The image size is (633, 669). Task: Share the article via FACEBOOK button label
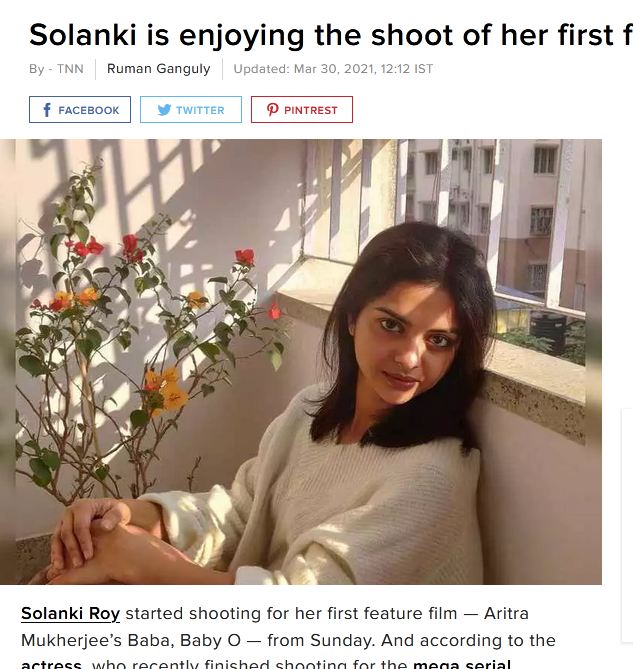click(x=89, y=111)
